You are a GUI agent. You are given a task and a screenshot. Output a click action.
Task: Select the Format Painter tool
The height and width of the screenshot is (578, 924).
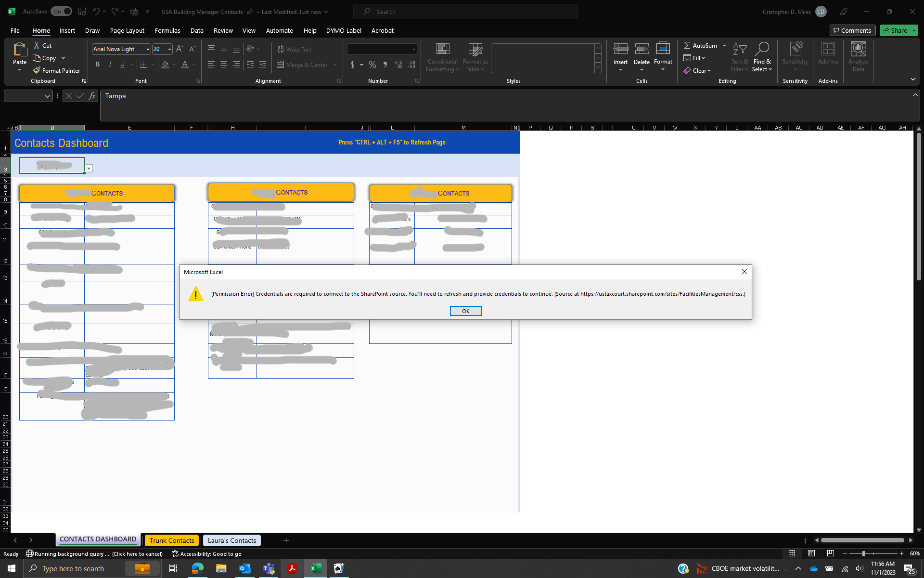pyautogui.click(x=56, y=70)
